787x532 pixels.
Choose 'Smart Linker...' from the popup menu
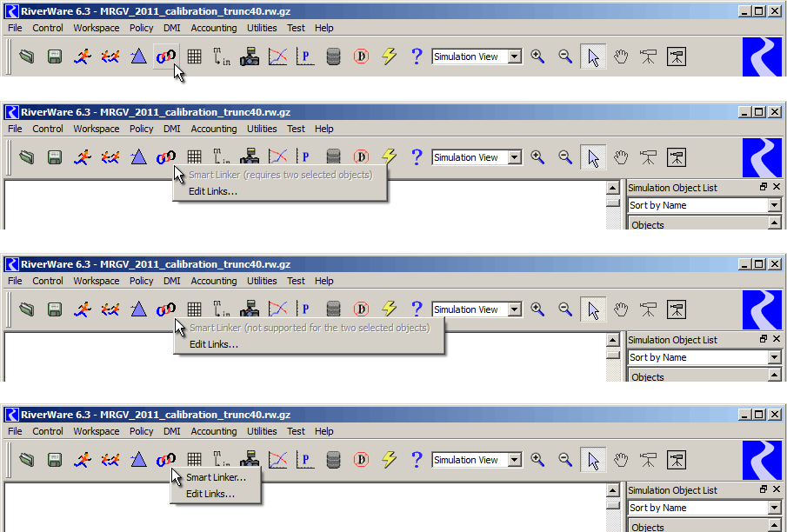(216, 477)
